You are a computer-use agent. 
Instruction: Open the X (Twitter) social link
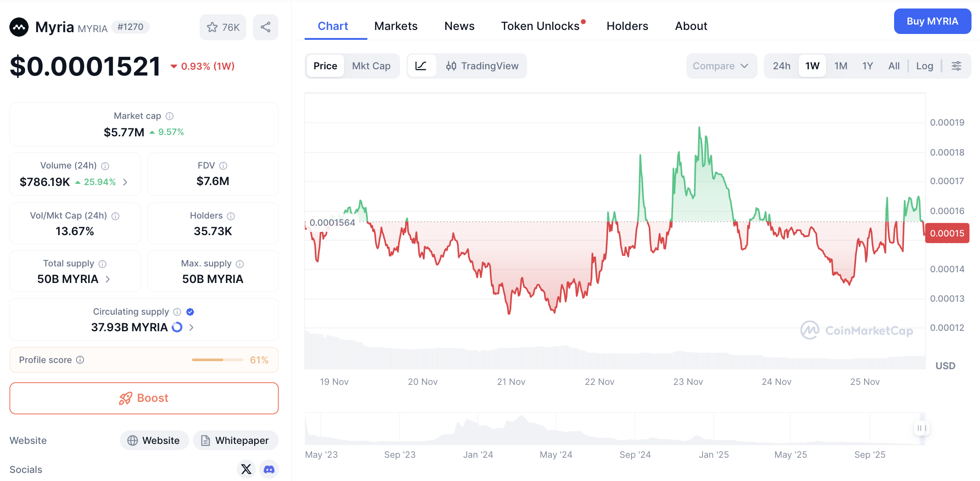click(x=246, y=469)
